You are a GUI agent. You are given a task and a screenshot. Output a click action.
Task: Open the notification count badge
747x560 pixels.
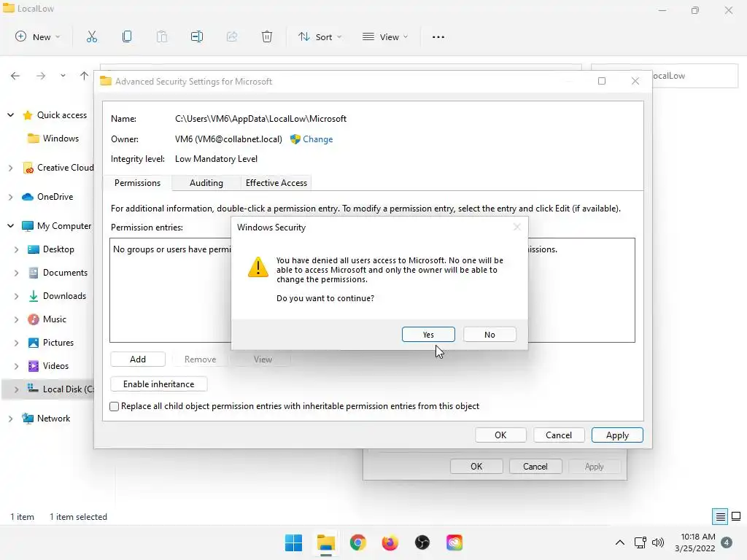(727, 542)
